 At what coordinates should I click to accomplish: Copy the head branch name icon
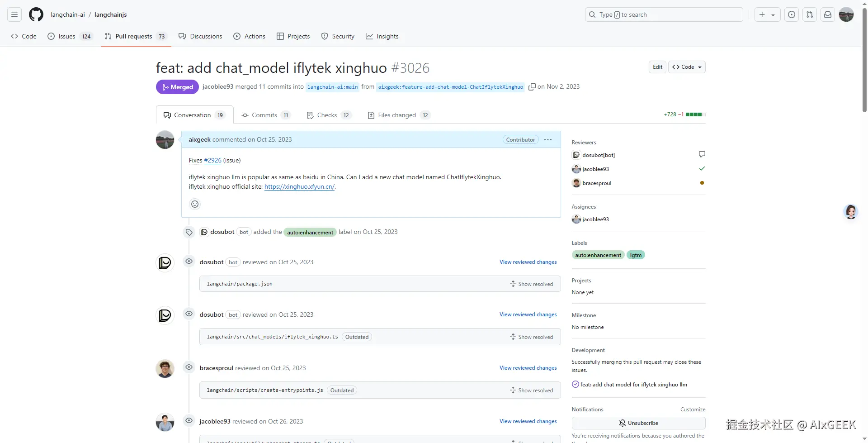click(x=532, y=87)
